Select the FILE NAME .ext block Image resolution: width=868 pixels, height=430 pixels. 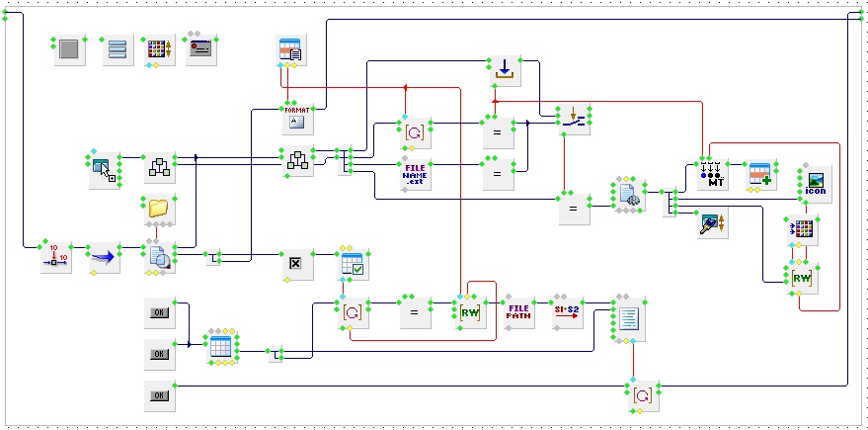(415, 174)
